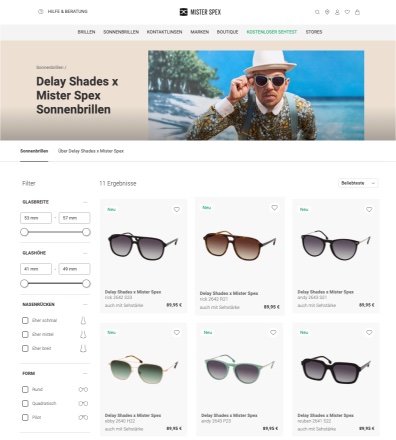
Task: Open Stores menu item
Action: click(314, 32)
